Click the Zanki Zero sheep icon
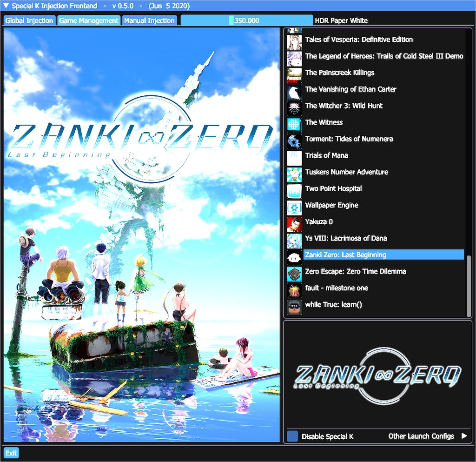This screenshot has width=476, height=462. pos(294,257)
